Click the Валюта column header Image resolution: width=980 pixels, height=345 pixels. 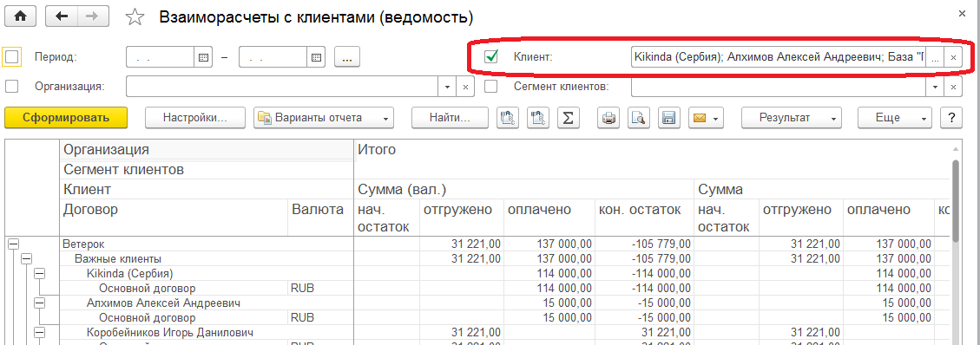[320, 218]
